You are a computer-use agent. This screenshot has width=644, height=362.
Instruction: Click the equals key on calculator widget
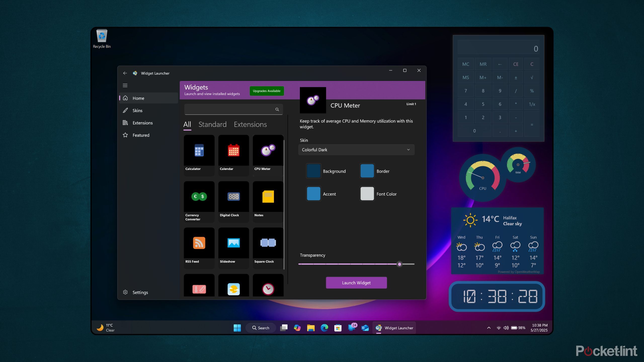[x=532, y=124]
